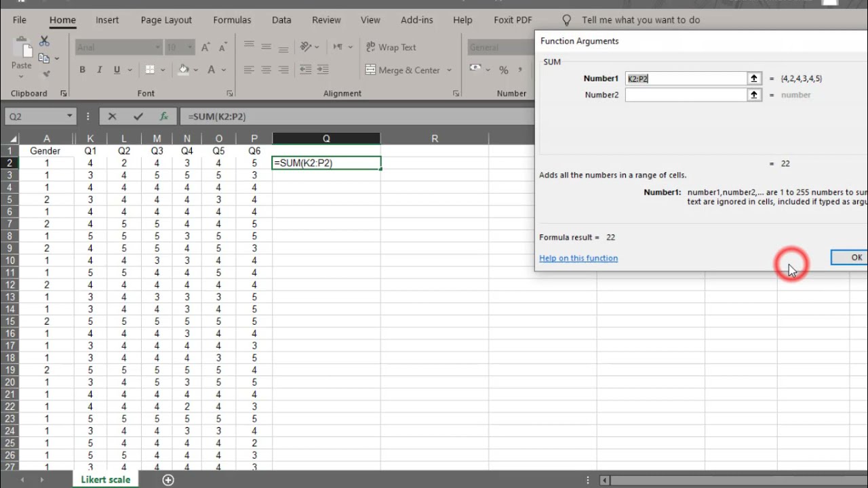Viewport: 868px width, 488px height.
Task: Click Align Left icon
Action: pyautogui.click(x=249, y=70)
